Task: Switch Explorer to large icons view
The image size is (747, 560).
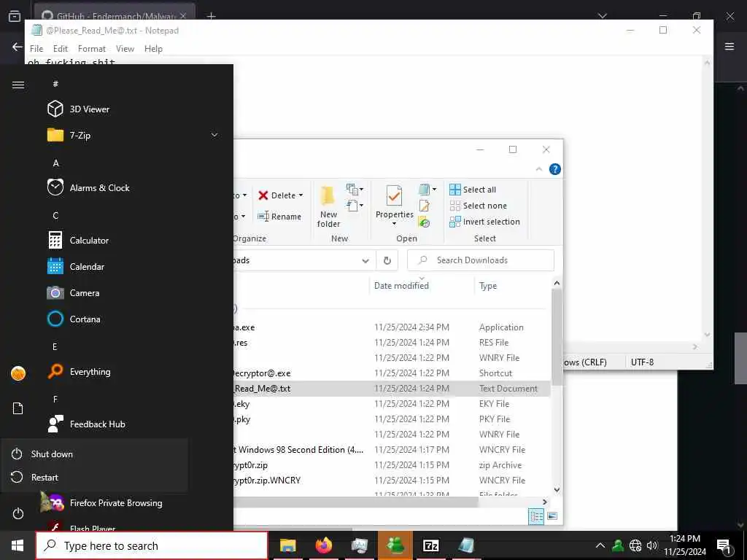Action: [552, 516]
